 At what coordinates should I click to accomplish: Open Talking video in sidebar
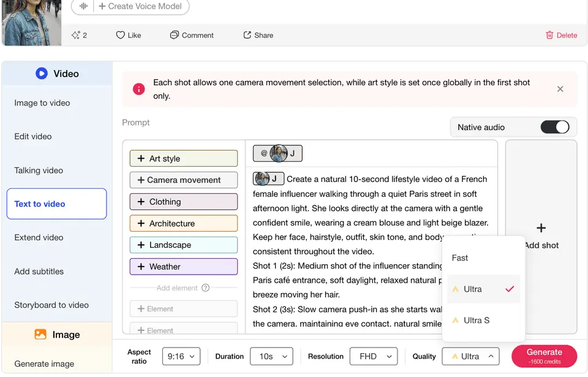(39, 170)
